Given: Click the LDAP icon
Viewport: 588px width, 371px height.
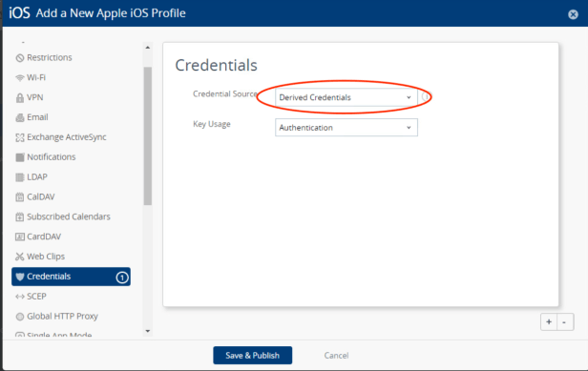Looking at the screenshot, I should pyautogui.click(x=19, y=177).
